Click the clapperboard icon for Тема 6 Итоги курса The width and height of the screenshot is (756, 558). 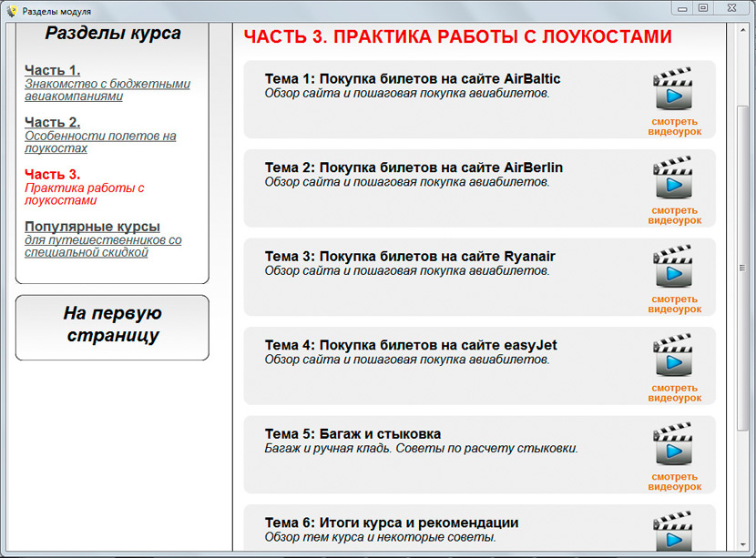point(673,531)
